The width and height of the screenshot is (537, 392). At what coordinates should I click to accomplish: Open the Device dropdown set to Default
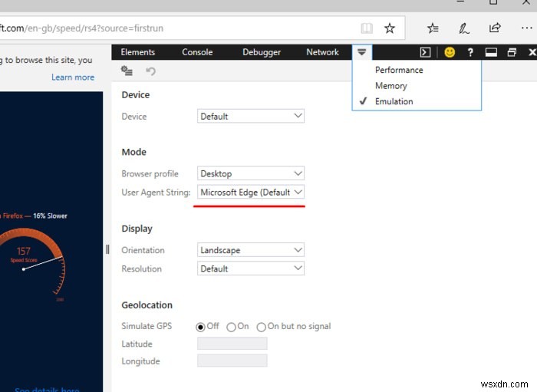[251, 116]
